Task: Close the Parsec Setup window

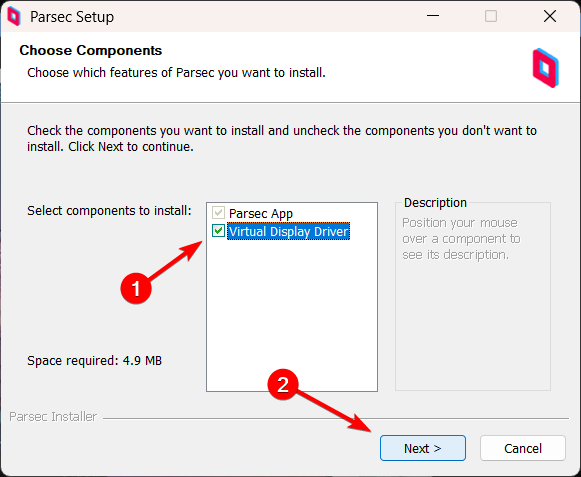Action: [550, 16]
